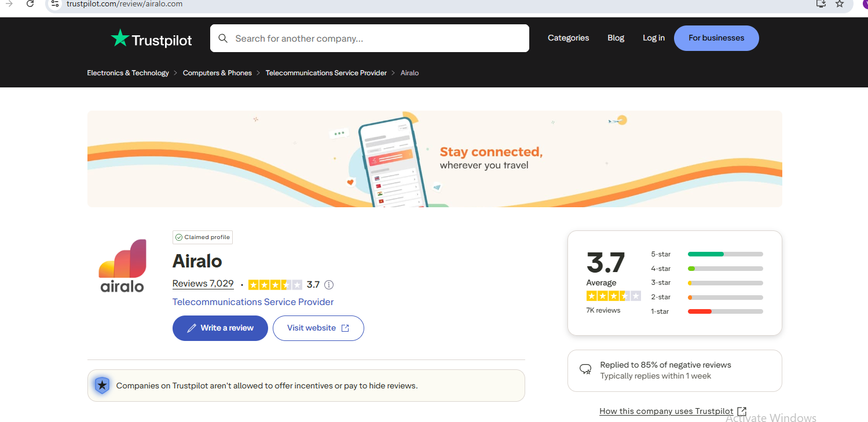Screen dimensions: 868x422
Task: Click the Stay connected banner image
Action: click(x=434, y=159)
